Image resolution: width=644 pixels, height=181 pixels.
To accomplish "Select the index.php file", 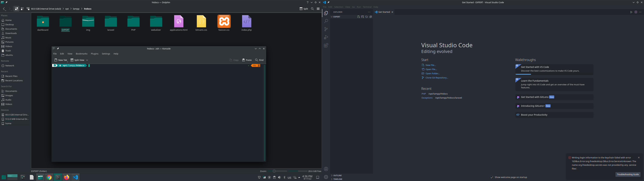I will click(247, 23).
